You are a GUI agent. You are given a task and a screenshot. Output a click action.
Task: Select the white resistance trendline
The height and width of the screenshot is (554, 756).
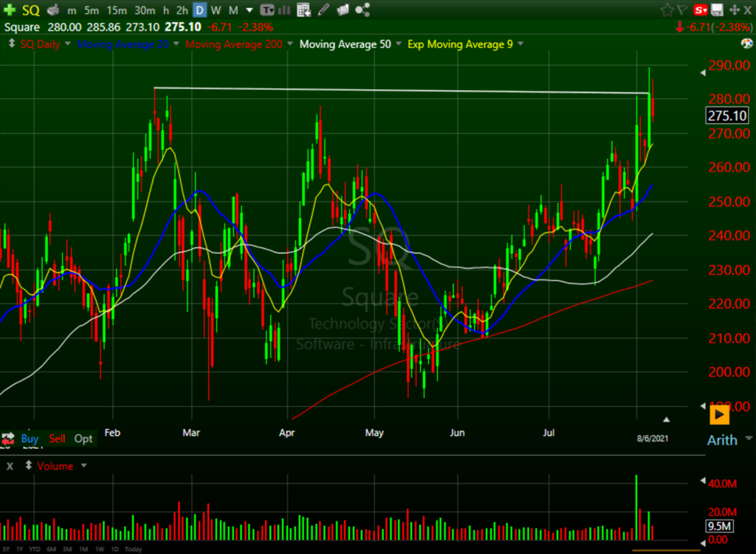pyautogui.click(x=401, y=90)
